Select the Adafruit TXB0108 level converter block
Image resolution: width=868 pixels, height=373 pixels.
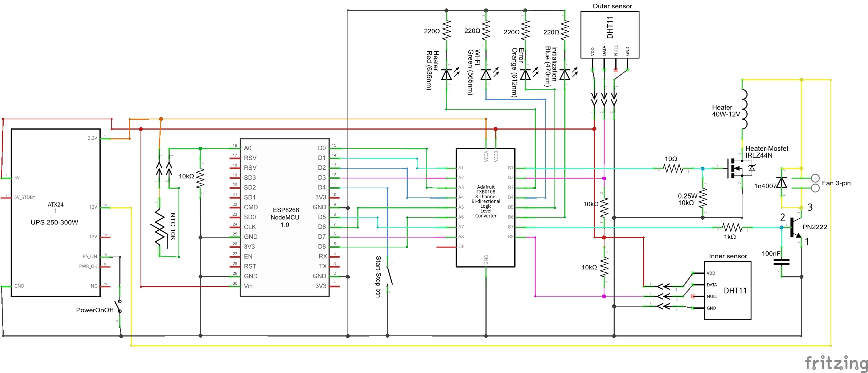[485, 208]
